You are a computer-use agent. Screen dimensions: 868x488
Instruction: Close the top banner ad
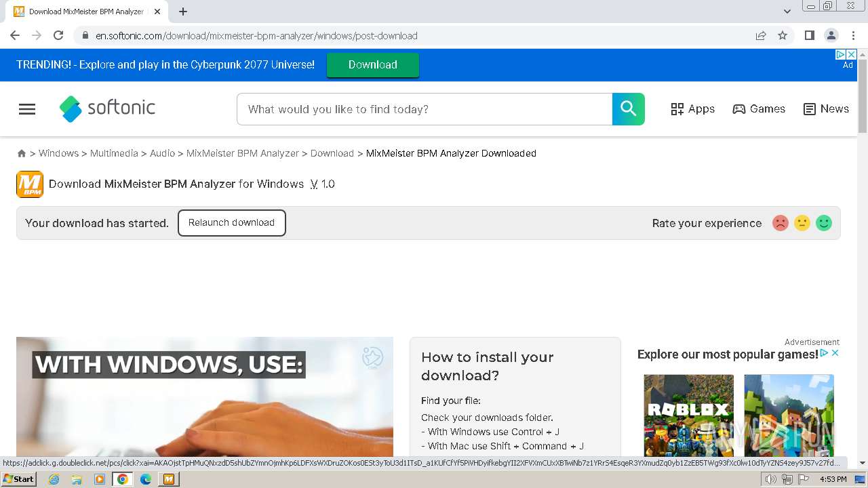pyautogui.click(x=852, y=54)
